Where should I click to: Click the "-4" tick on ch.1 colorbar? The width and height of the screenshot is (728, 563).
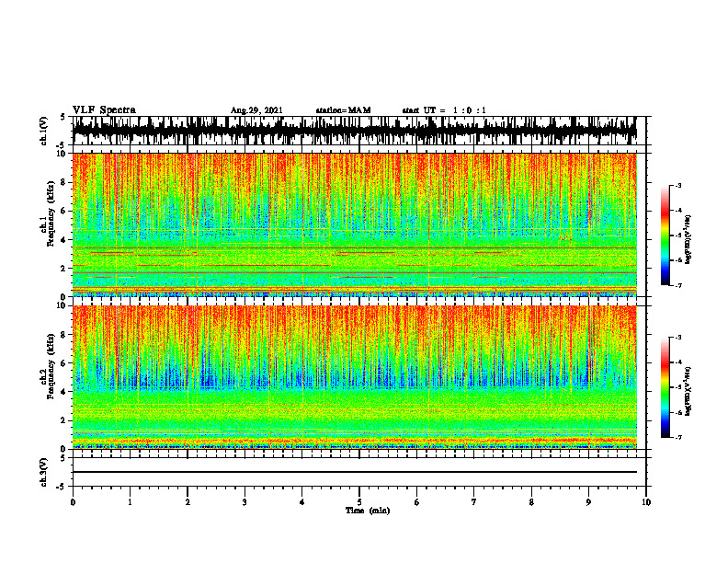[x=678, y=211]
